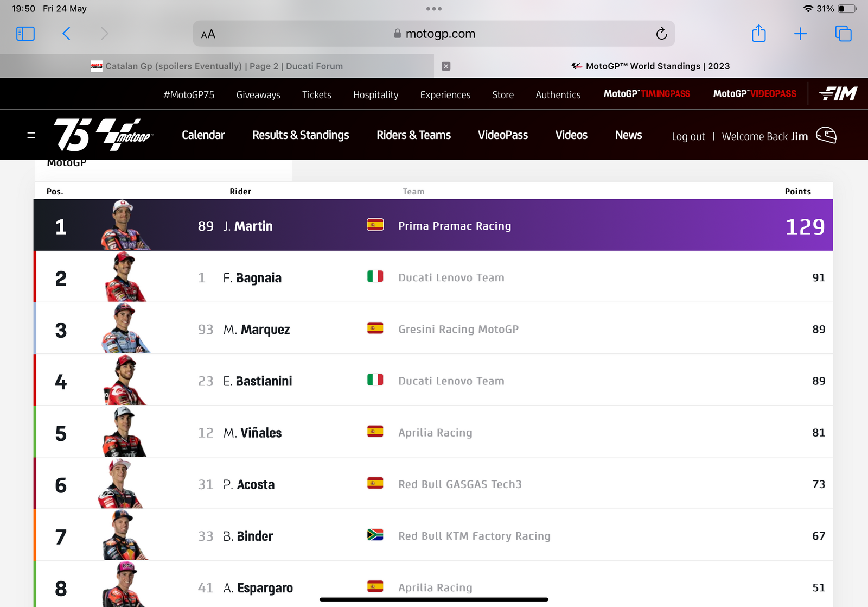Click M. Viñales's Spanish flag
Viewport: 868px width, 607px height.
pos(375,432)
